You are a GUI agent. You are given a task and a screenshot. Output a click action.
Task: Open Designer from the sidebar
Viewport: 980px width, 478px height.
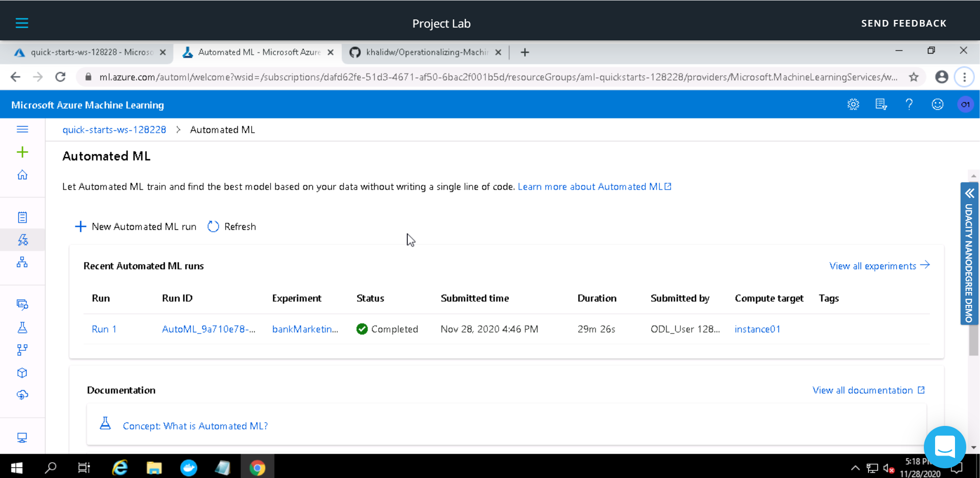22,262
